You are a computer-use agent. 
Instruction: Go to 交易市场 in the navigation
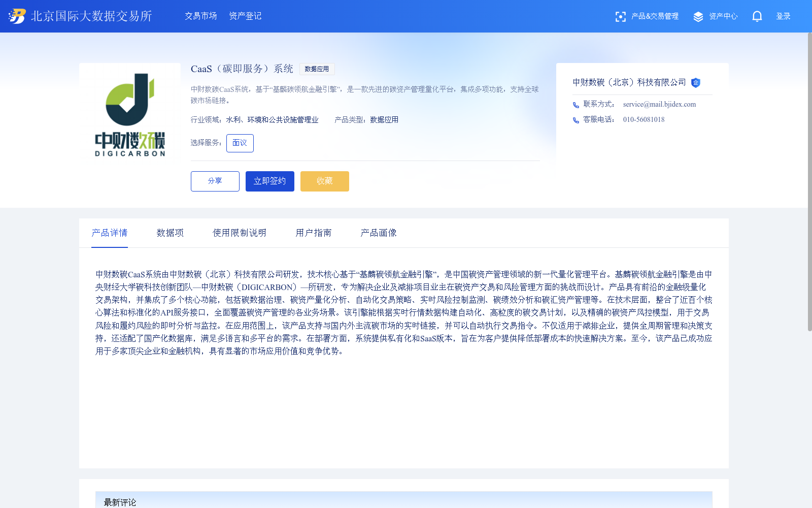tap(201, 16)
